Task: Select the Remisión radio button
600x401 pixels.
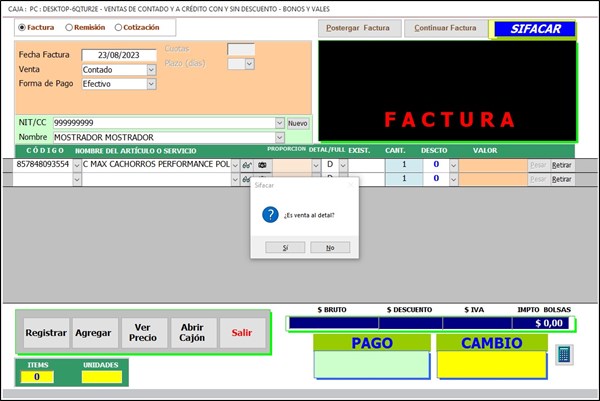Action: coord(69,27)
